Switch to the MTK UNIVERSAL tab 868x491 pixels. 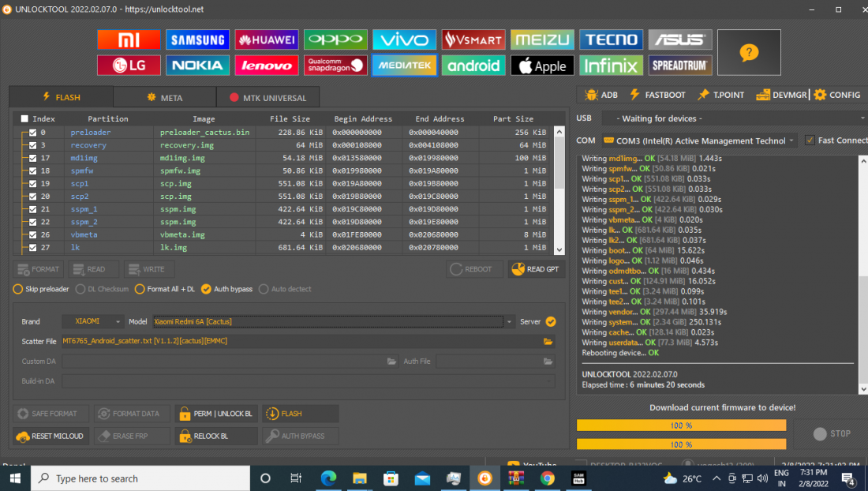[268, 97]
